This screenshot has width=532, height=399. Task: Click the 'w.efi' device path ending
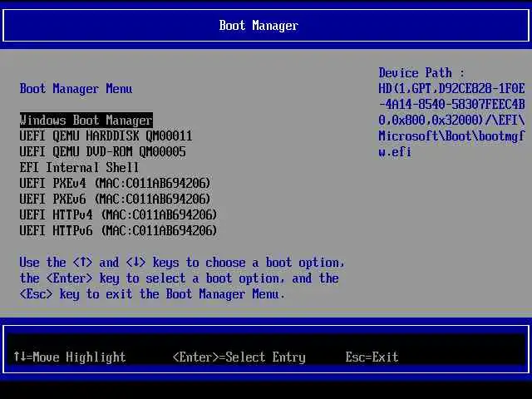coord(395,151)
